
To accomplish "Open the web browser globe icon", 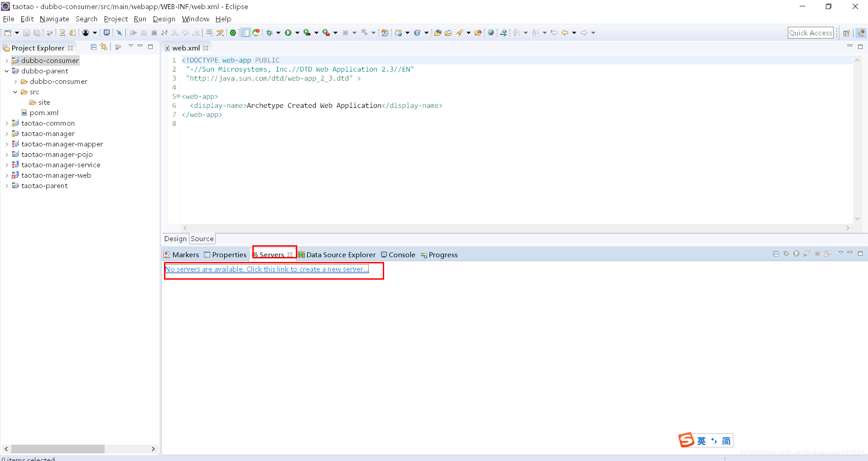I will [491, 33].
